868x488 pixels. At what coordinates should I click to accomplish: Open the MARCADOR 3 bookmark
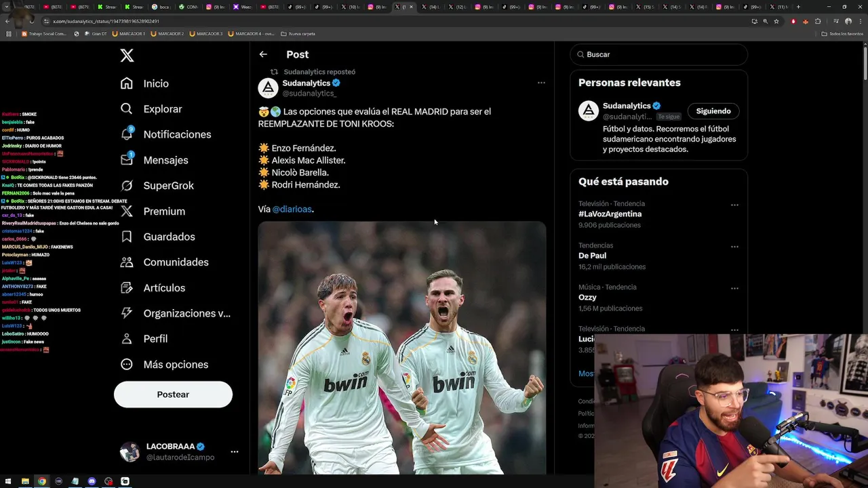[207, 33]
